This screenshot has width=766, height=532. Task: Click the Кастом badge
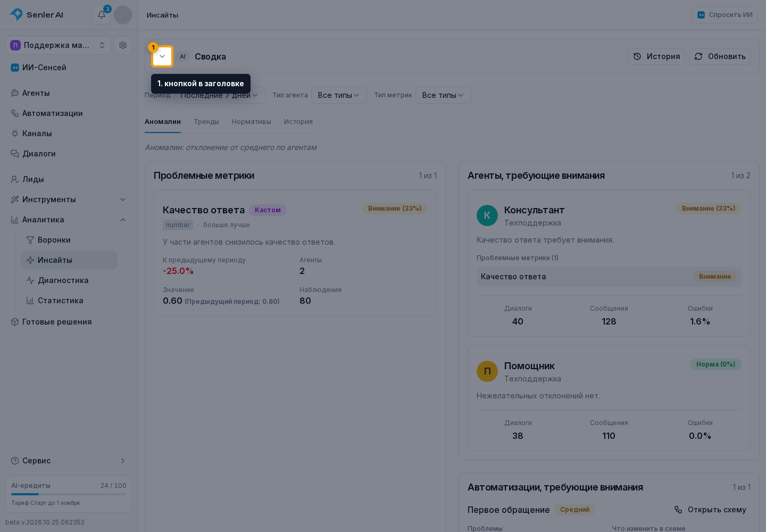268,210
